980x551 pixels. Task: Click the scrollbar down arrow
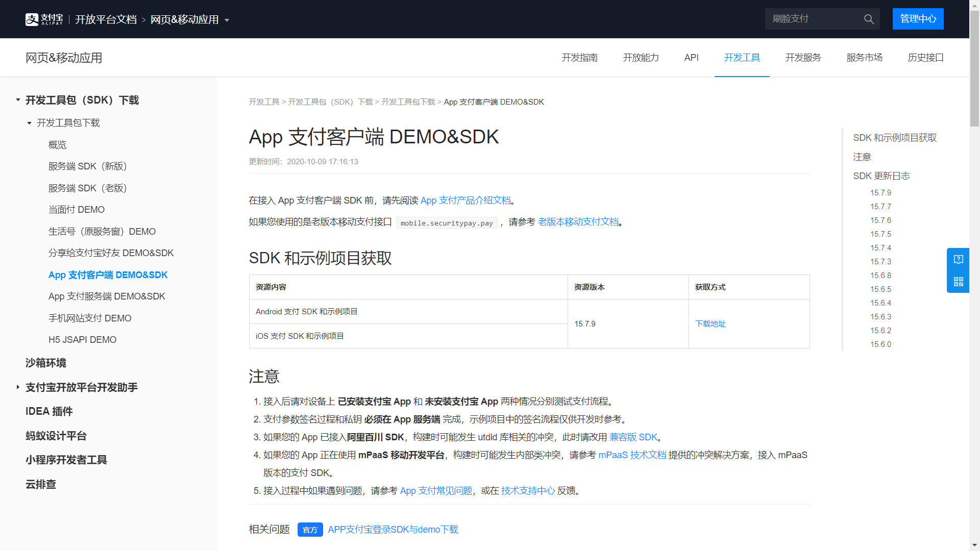[x=974, y=546]
